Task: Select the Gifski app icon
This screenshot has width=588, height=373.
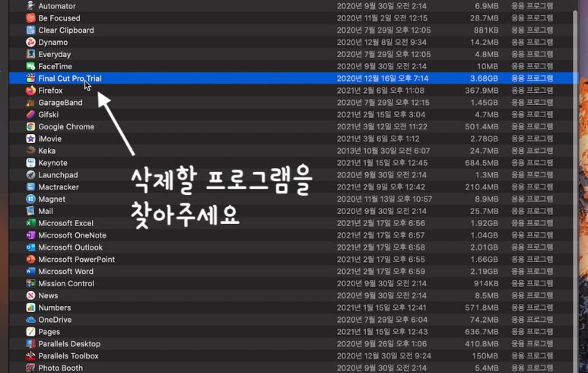Action: tap(30, 114)
